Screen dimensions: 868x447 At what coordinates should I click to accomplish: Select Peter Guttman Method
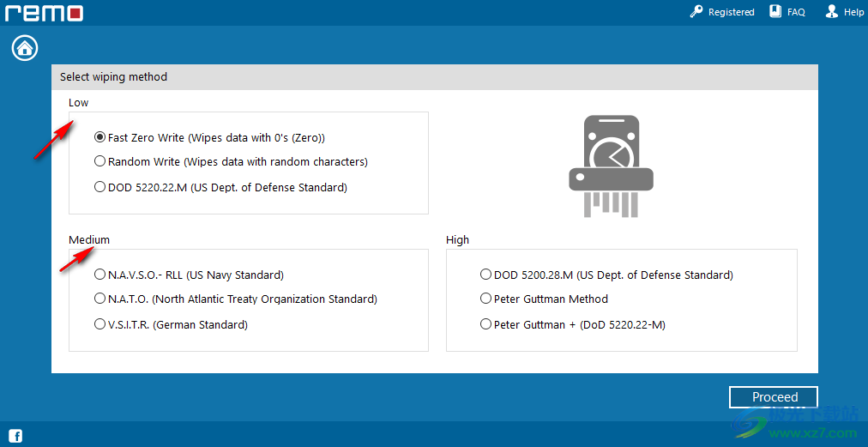(x=544, y=299)
